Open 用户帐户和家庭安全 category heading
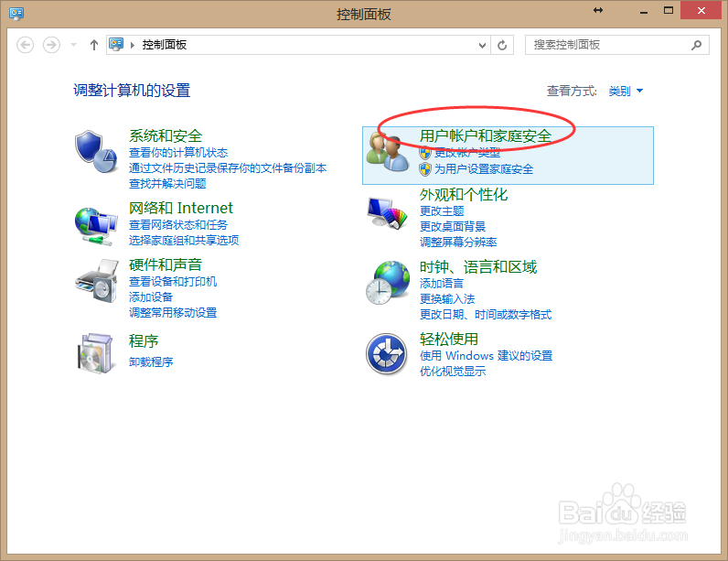The height and width of the screenshot is (561, 728). [485, 136]
